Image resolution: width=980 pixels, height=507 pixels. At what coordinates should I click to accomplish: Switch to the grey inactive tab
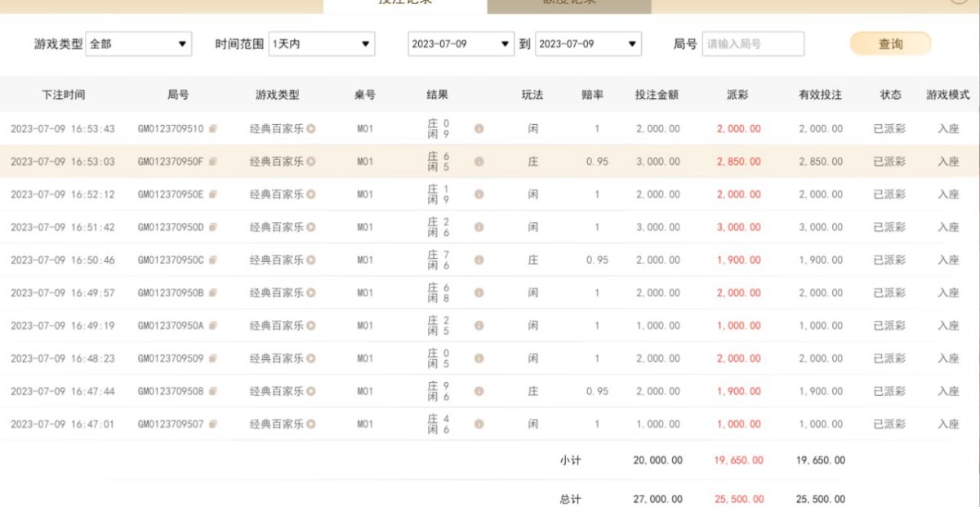(x=568, y=4)
